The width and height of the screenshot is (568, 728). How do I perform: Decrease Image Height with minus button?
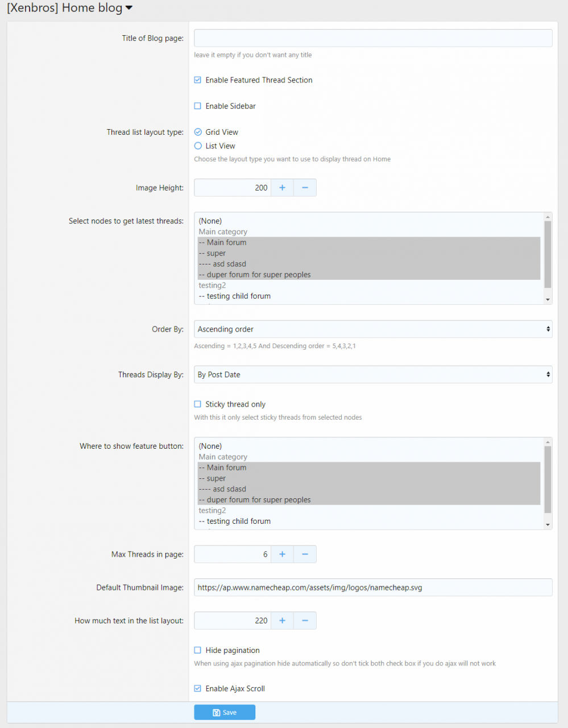(305, 188)
